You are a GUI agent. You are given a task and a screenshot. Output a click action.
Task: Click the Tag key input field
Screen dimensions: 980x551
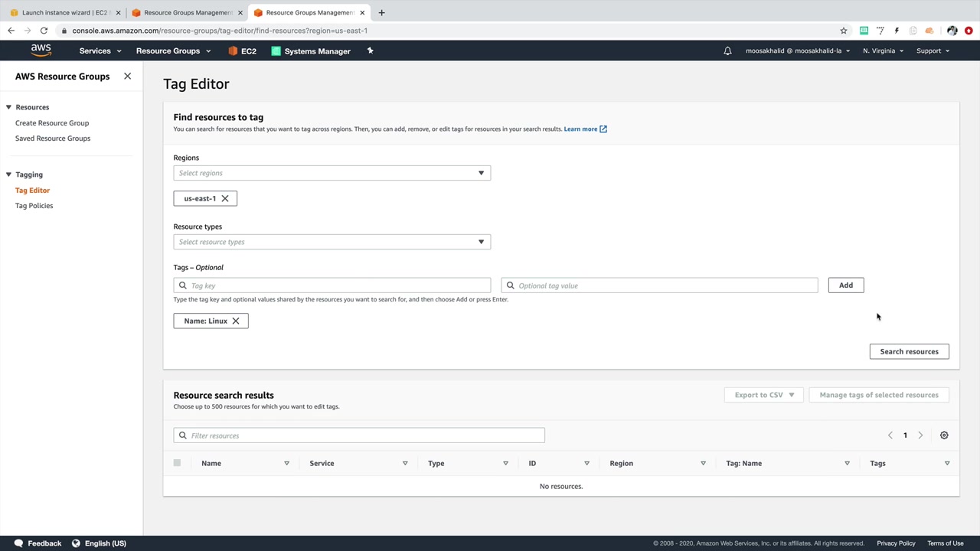(337, 285)
